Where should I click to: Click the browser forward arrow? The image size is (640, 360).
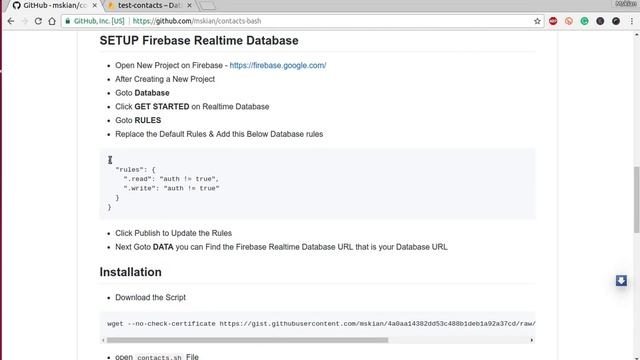[24, 21]
